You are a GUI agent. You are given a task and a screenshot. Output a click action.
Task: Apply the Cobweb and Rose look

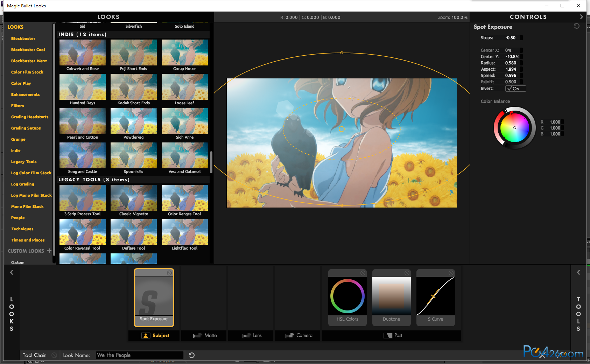click(83, 52)
